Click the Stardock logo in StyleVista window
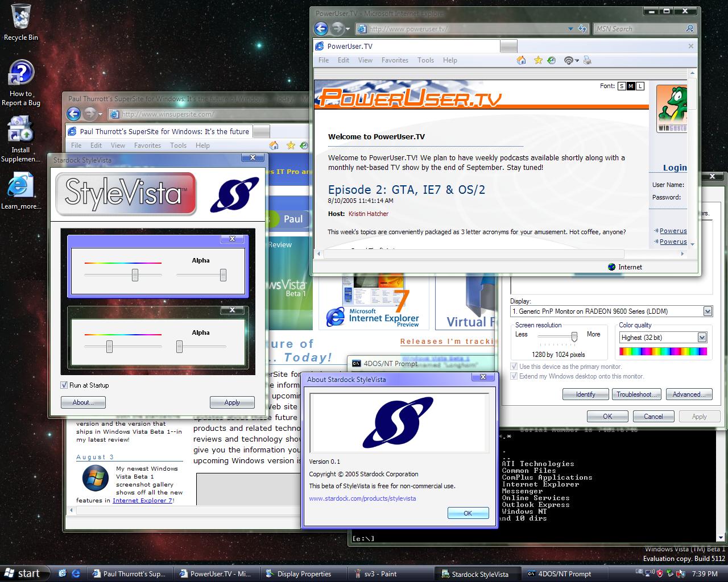 234,194
